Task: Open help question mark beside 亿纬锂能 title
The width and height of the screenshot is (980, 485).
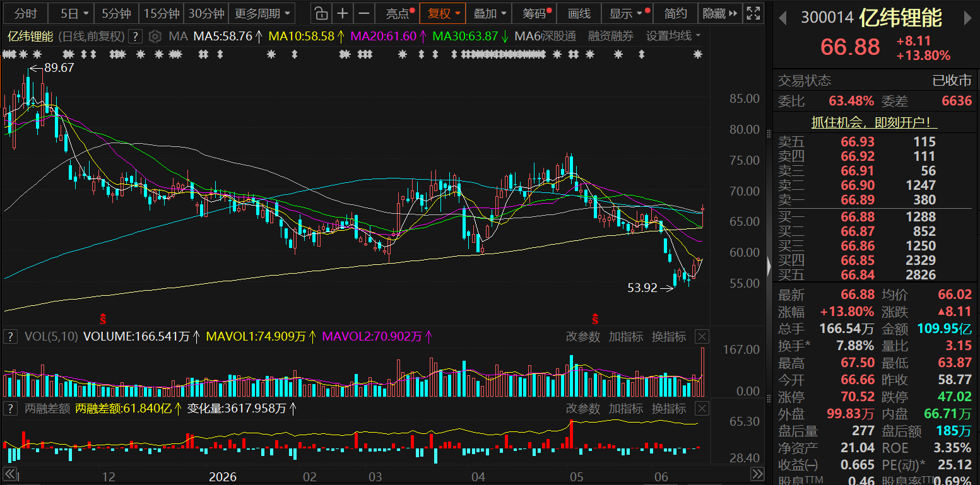Action: pyautogui.click(x=134, y=37)
